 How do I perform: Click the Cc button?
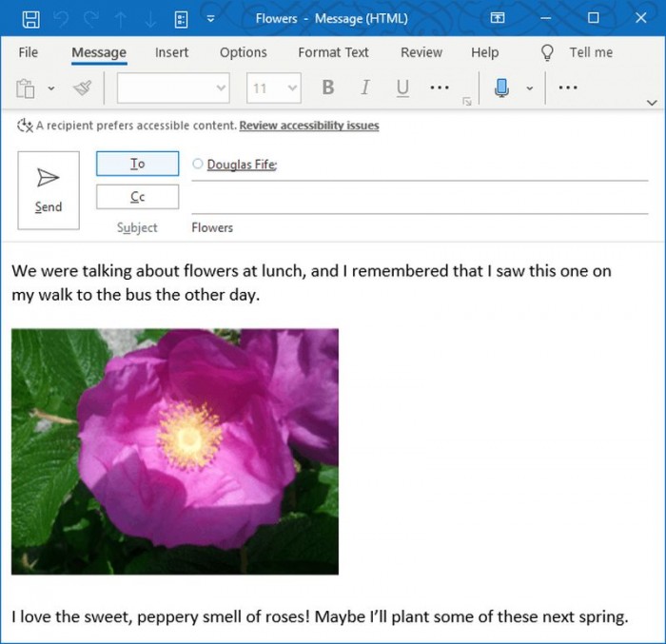(138, 197)
